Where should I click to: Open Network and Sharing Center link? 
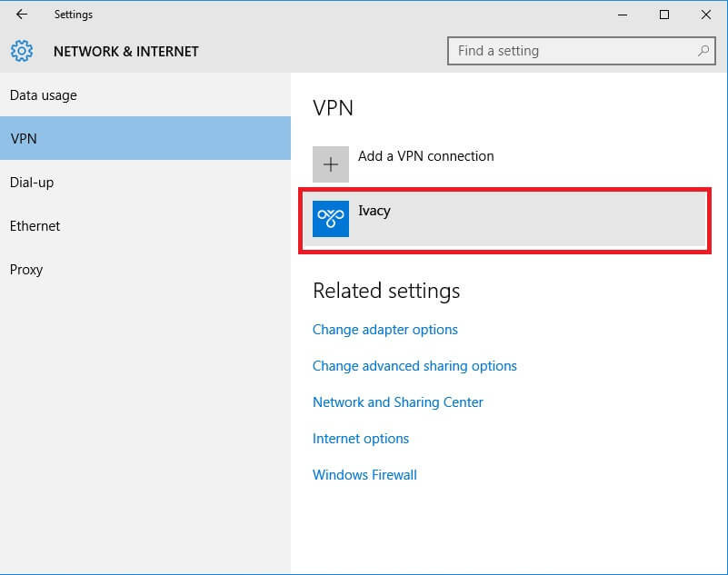[398, 402]
